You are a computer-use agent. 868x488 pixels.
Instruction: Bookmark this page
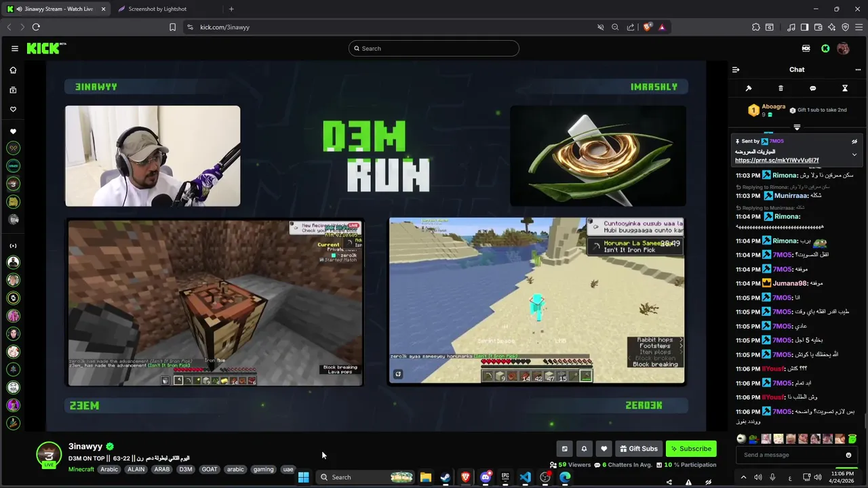pyautogui.click(x=172, y=27)
